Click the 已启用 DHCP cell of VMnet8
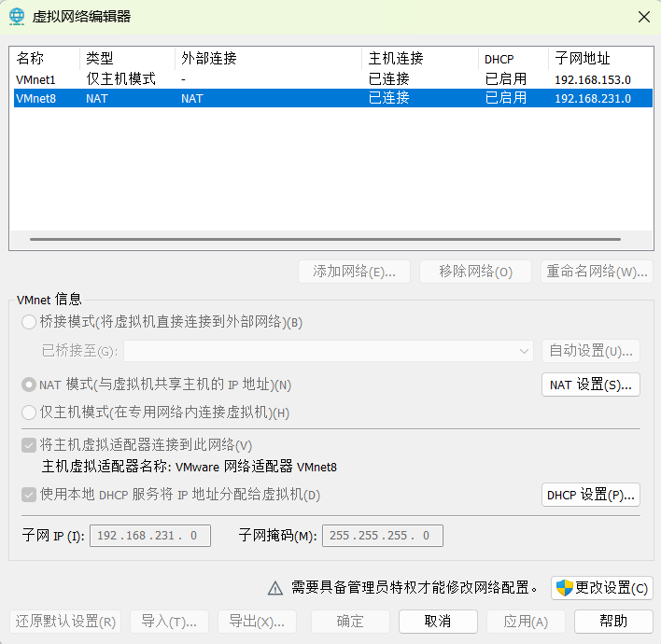661x644 pixels. click(x=506, y=98)
